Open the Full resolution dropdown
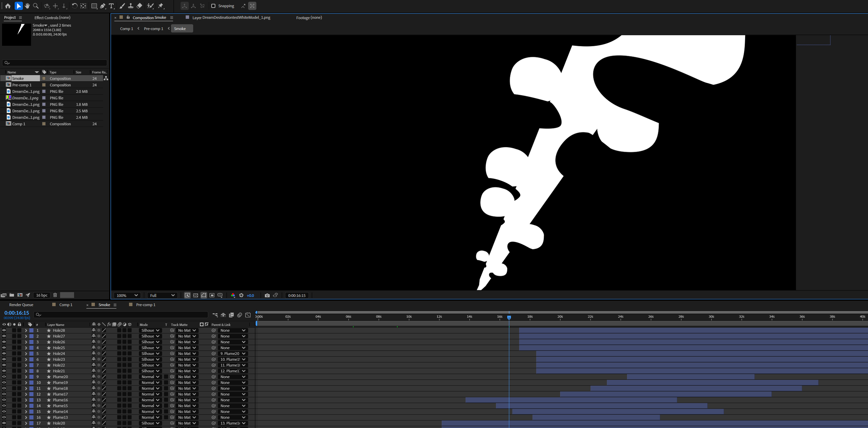 162,295
